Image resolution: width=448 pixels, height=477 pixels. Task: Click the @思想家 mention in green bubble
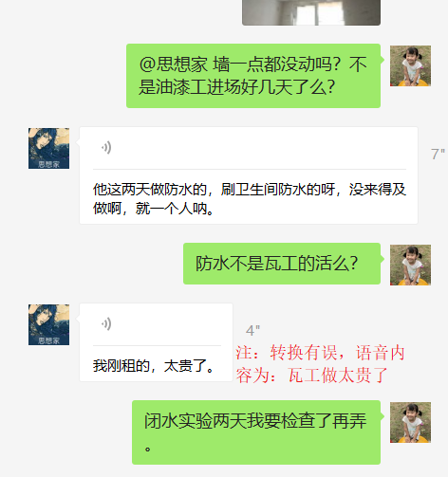point(174,64)
